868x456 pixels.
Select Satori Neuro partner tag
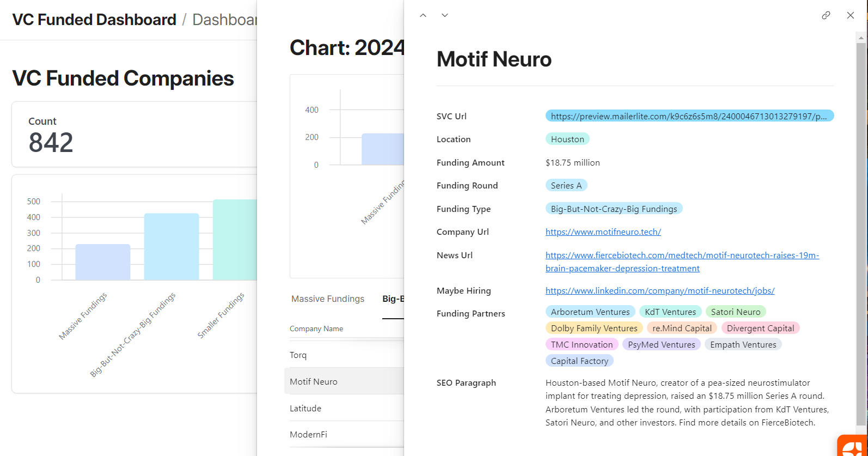coord(736,312)
